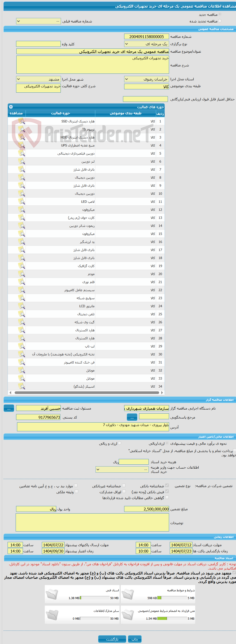The height and width of the screenshot is (644, 236).
Task: Open view icon for row 19 graphics card
Action: pyautogui.click(x=22, y=266)
